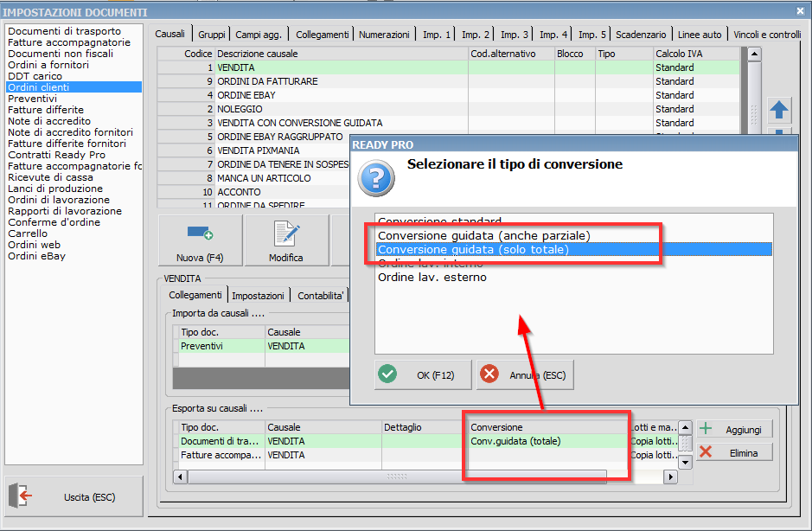
Task: Open the lower Collegamenti sub-tab under VENDITA
Action: click(195, 295)
